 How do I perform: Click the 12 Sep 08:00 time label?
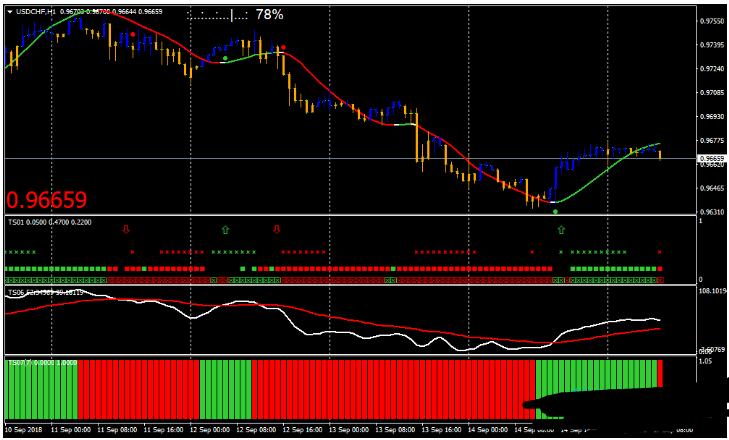pos(256,429)
